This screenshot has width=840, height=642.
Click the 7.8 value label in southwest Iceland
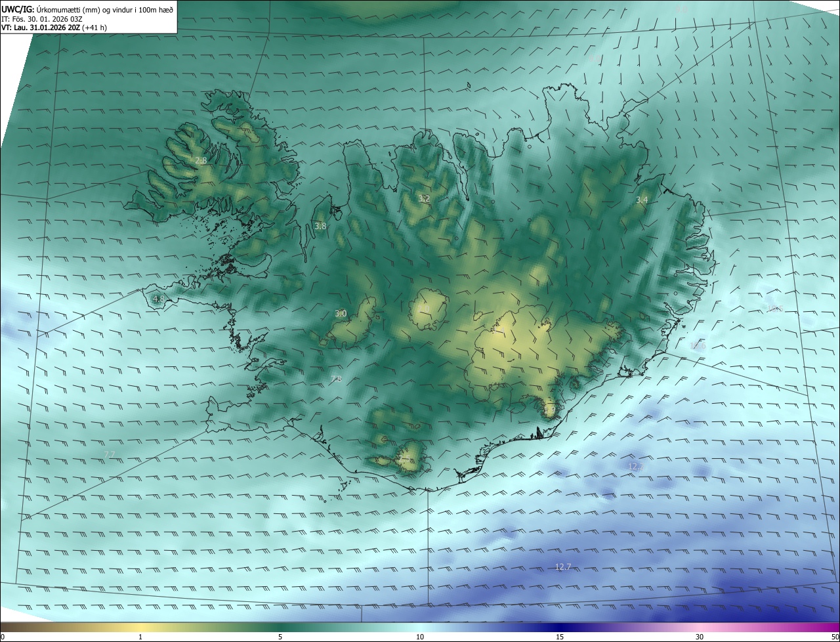(x=336, y=379)
